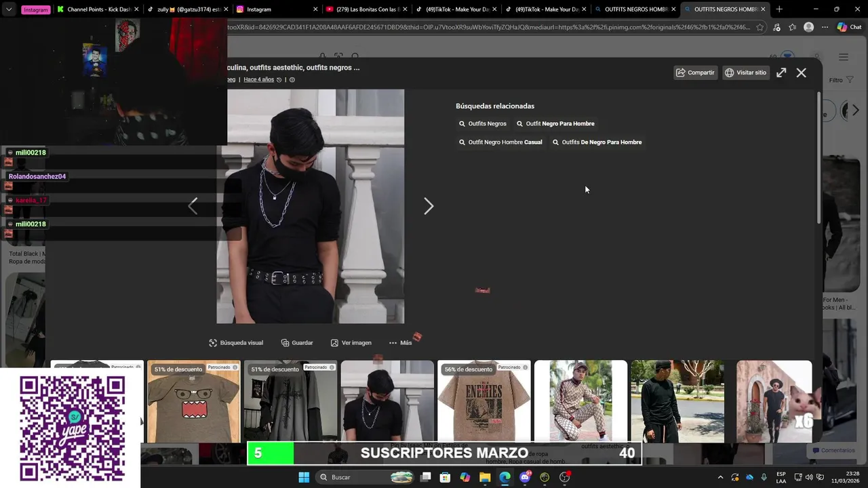
Task: Open the Bing hamburger menu
Action: [x=844, y=57]
